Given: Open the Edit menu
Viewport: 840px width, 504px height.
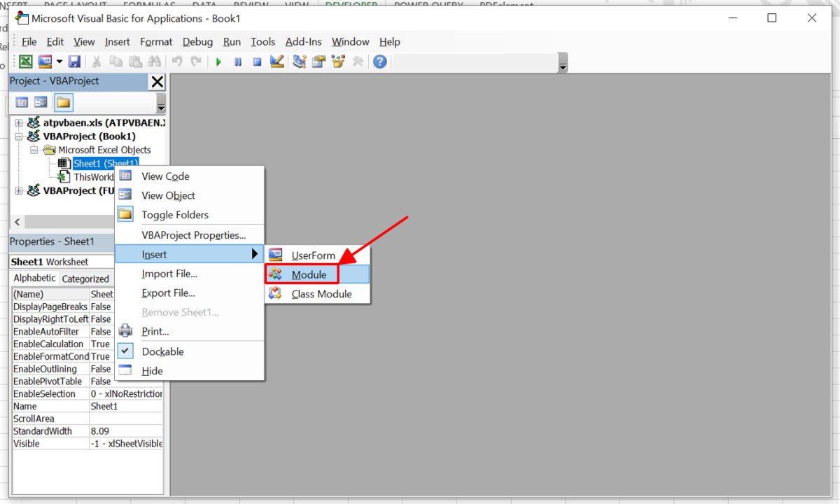Looking at the screenshot, I should pos(55,42).
